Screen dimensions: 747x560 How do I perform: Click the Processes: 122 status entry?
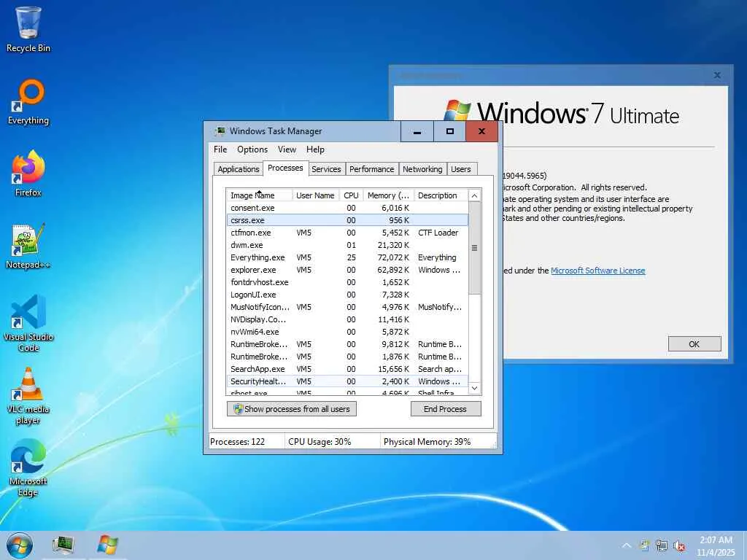click(x=247, y=441)
